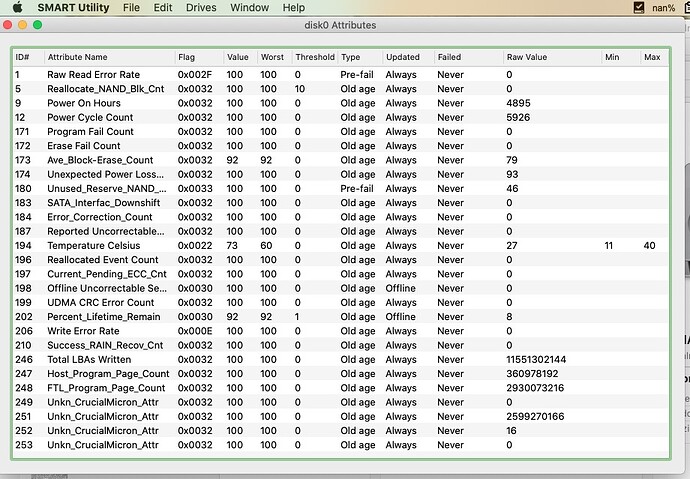Click raw value 360978192
Screen dimensions: 690x479
point(532,374)
